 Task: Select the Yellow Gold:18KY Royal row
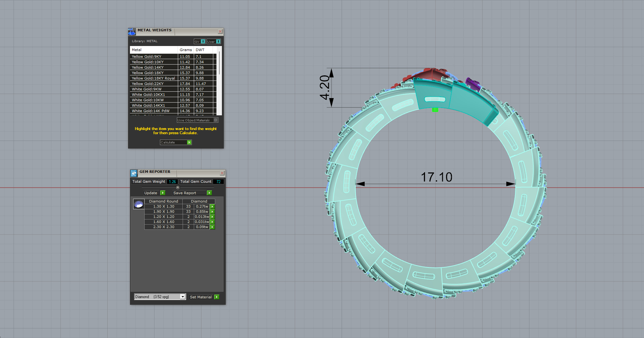(x=173, y=78)
